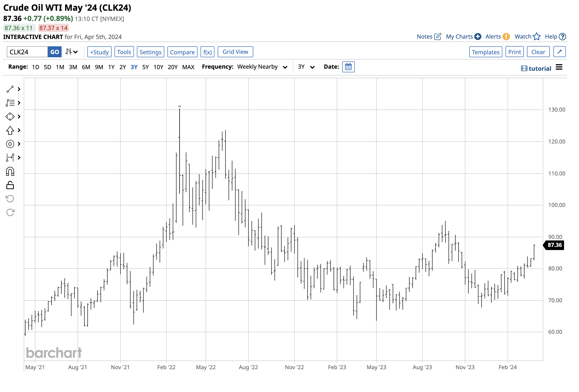Open the annotations list tool
This screenshot has height=392, width=579.
(10, 103)
